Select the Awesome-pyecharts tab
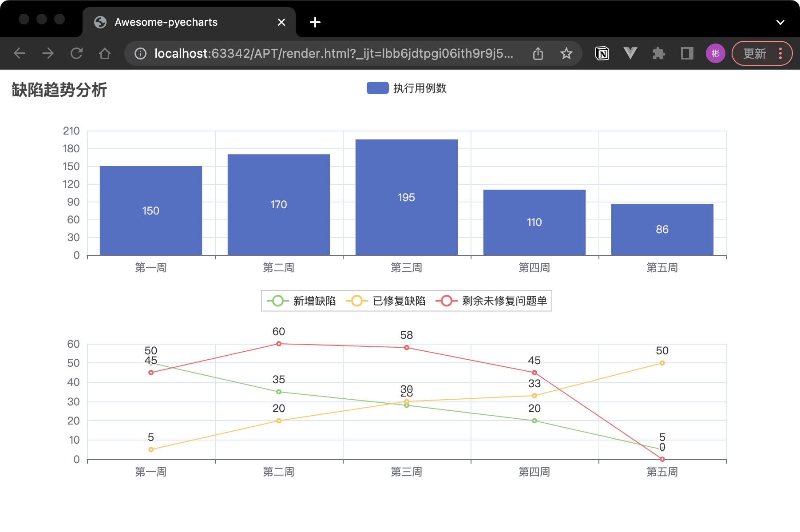The height and width of the screenshot is (532, 800). [x=189, y=22]
